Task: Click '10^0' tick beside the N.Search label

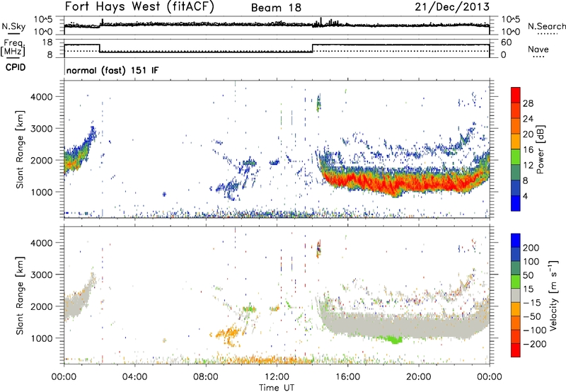Action: [x=510, y=32]
